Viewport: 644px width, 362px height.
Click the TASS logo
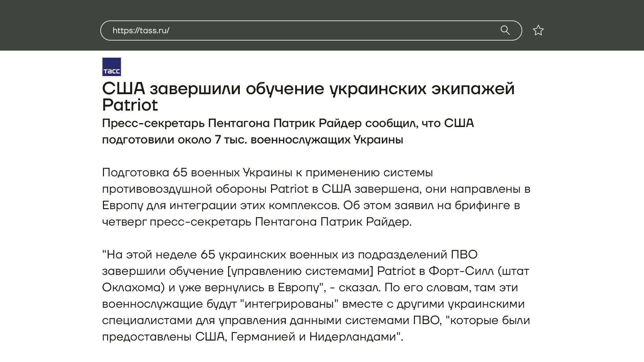point(111,67)
